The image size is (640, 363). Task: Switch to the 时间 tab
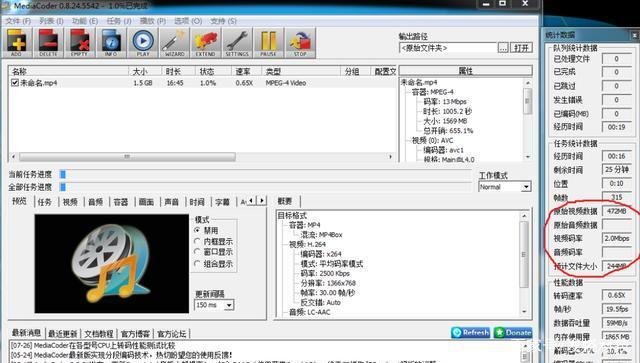[x=197, y=202]
